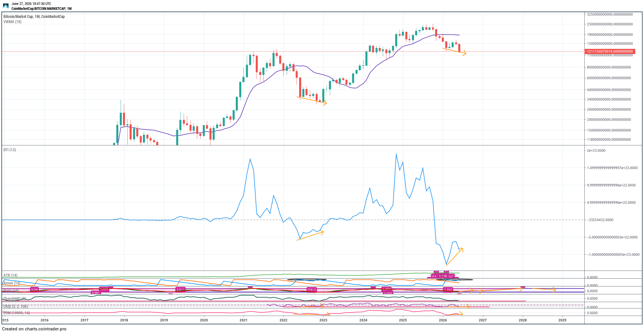Click the 2016 label on the time axis
The height and width of the screenshot is (333, 644).
[45, 320]
